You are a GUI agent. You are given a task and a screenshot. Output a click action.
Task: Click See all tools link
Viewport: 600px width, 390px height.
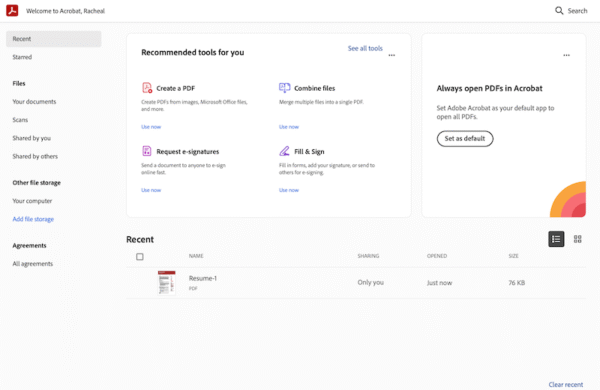point(365,48)
